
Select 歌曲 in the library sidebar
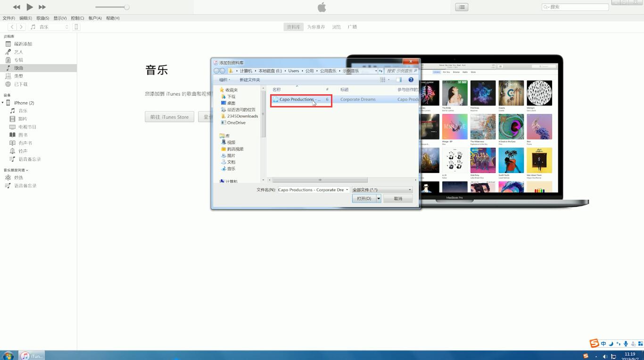[38, 68]
